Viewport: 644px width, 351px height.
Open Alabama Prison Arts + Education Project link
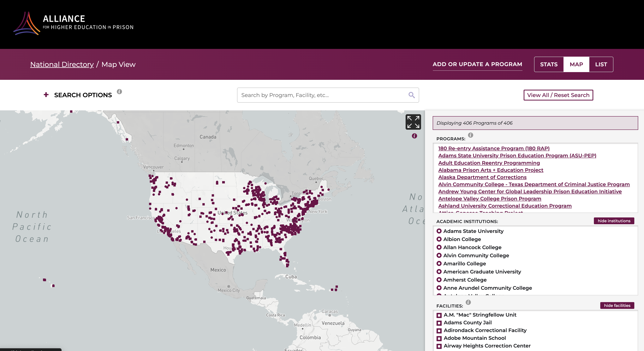pos(491,170)
